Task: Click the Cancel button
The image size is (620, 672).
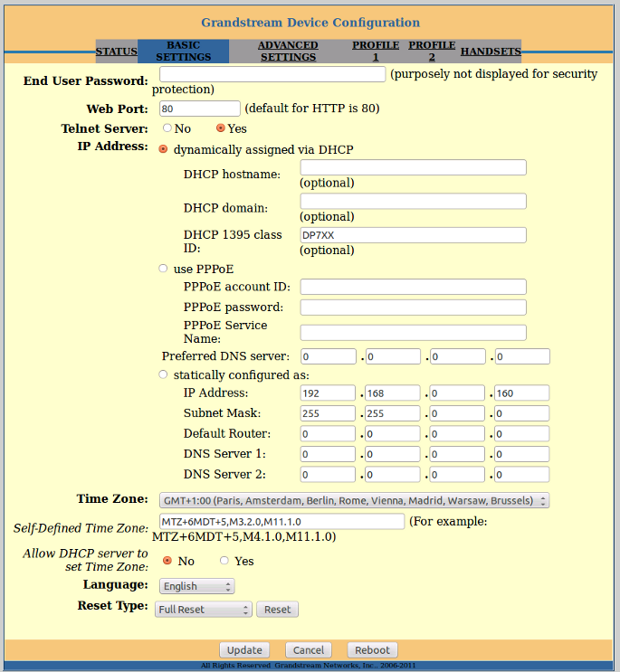Action: tap(309, 649)
